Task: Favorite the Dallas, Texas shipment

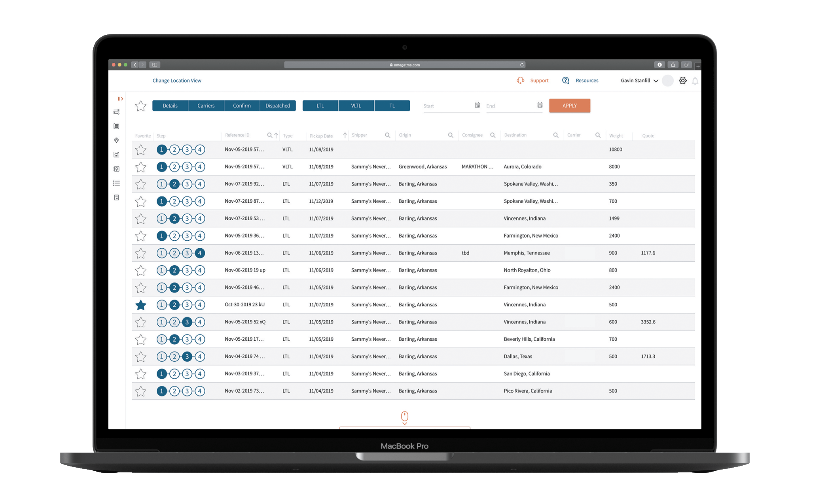Action: [141, 357]
